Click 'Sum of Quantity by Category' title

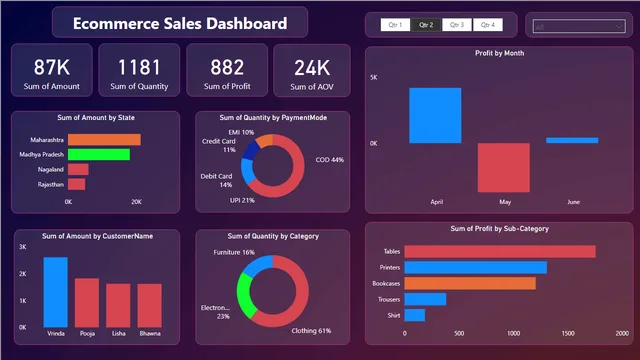(x=273, y=236)
